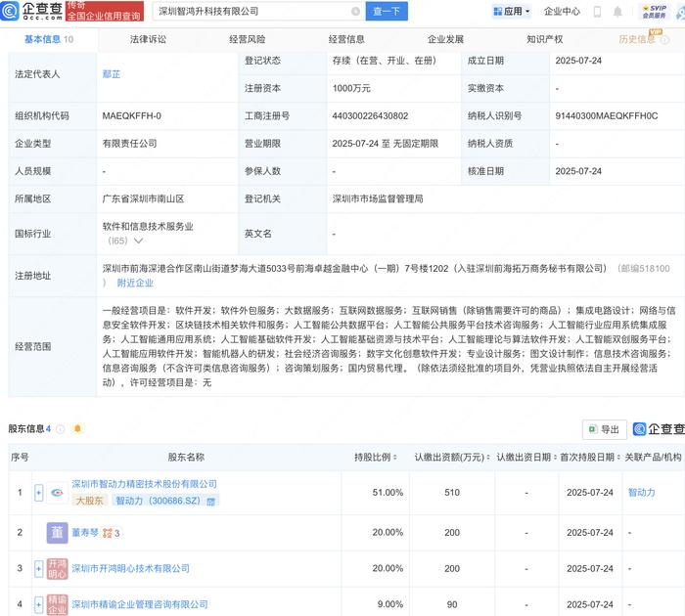This screenshot has width=685, height=616.
Task: Click 精谕企业 company logo thumbnail
Action: click(57, 604)
